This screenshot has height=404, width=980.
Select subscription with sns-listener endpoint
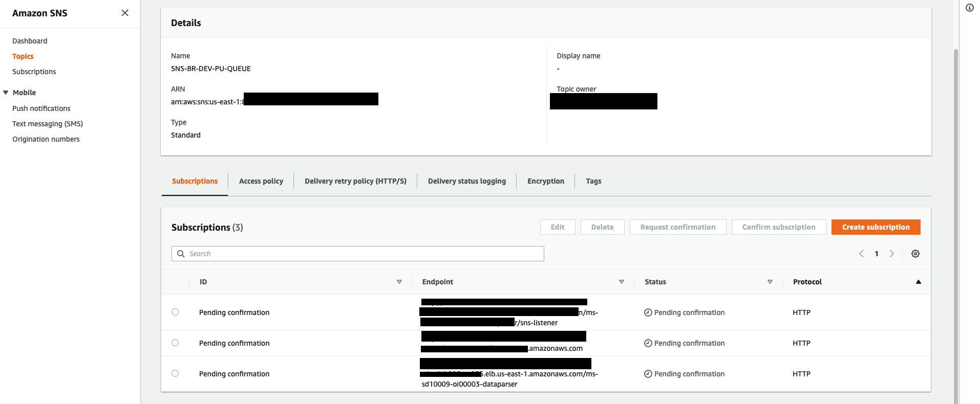pos(175,312)
